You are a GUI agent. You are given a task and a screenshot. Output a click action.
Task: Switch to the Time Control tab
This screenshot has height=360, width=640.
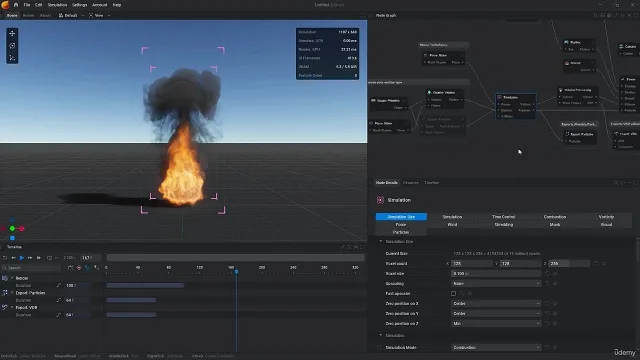(503, 217)
